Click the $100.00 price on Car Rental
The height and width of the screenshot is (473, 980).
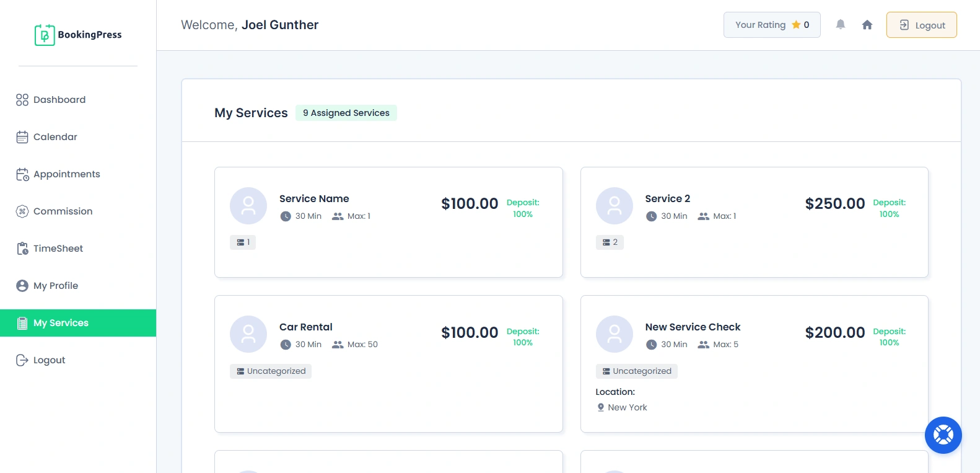(x=470, y=333)
